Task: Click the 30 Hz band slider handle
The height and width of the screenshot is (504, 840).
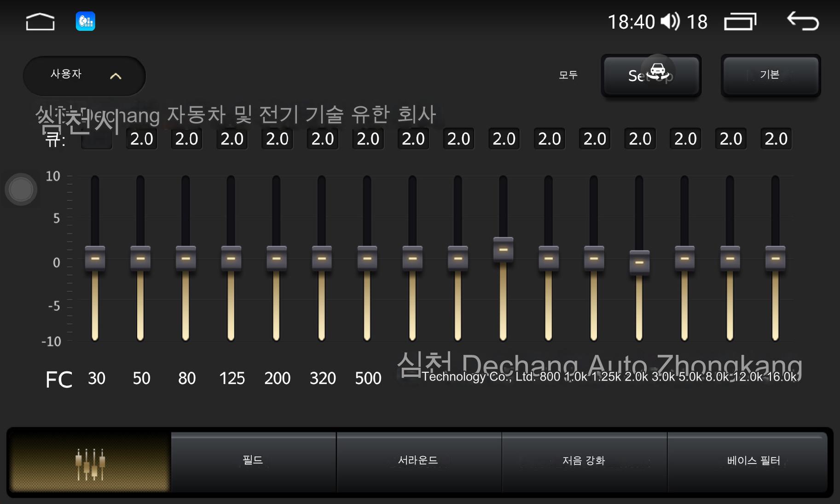Action: point(95,258)
